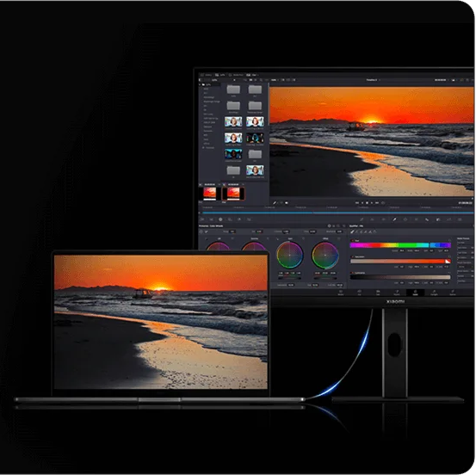This screenshot has width=476, height=475.
Task: Open the first folder in LUT browser
Action: pyautogui.click(x=233, y=89)
